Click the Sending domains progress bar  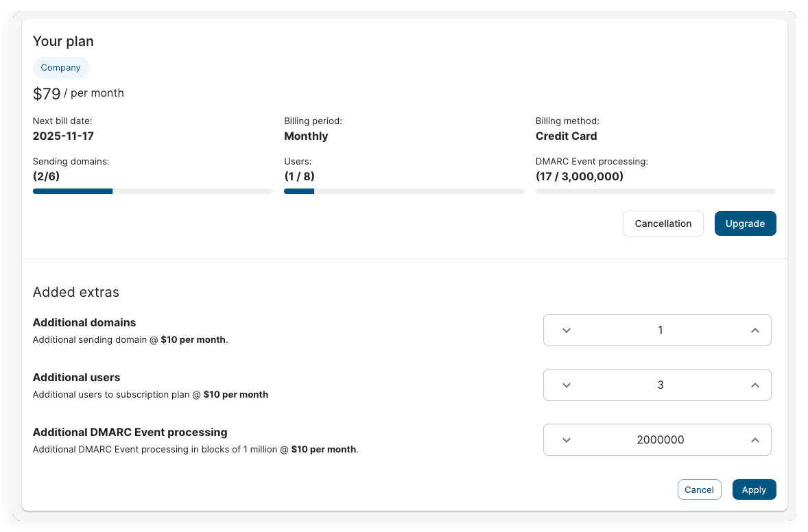152,191
